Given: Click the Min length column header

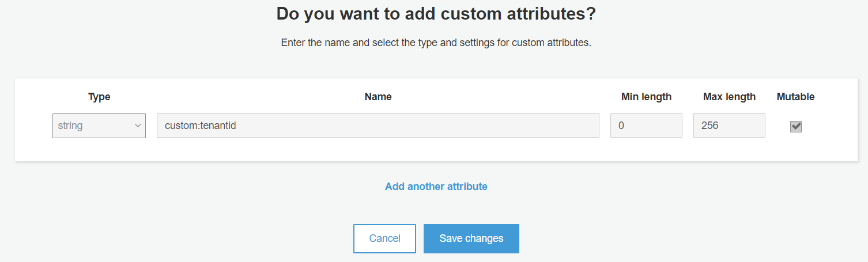Looking at the screenshot, I should [646, 97].
